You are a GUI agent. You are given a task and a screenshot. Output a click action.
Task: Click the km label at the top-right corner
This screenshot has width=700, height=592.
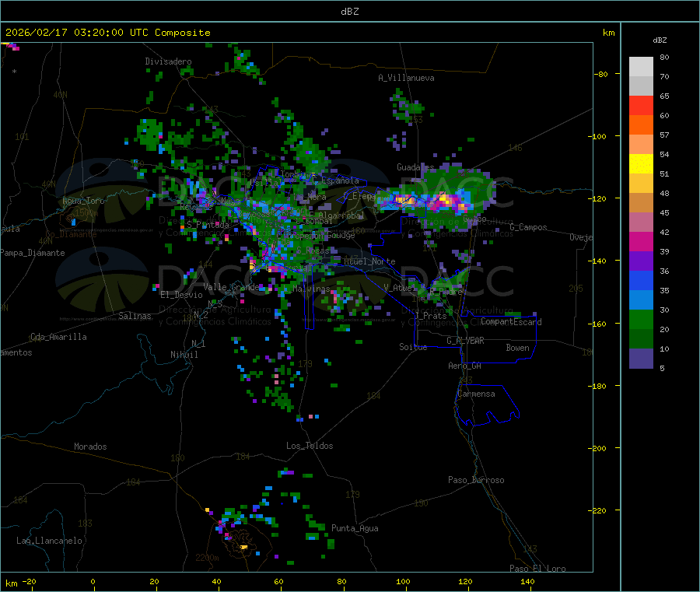[608, 33]
